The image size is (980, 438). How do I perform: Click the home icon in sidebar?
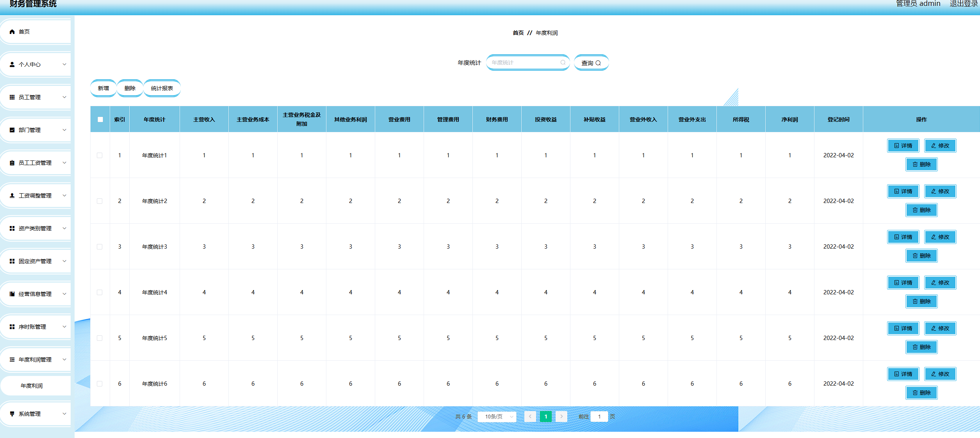coord(12,32)
